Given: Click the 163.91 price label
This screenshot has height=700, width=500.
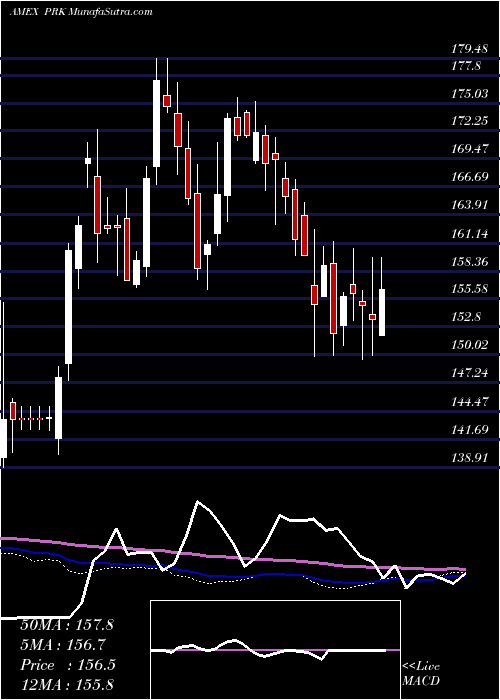Looking at the screenshot, I should (x=468, y=205).
